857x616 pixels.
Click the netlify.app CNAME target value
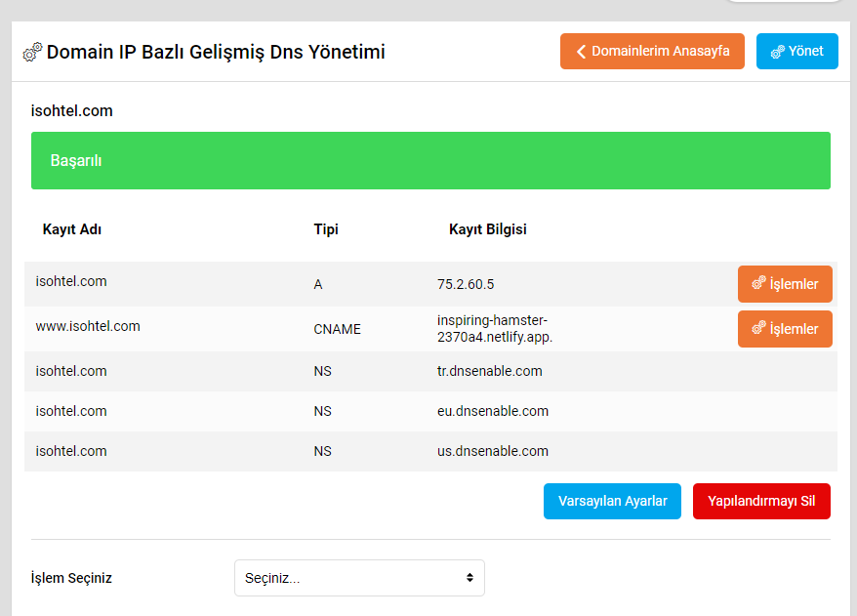[x=495, y=329]
